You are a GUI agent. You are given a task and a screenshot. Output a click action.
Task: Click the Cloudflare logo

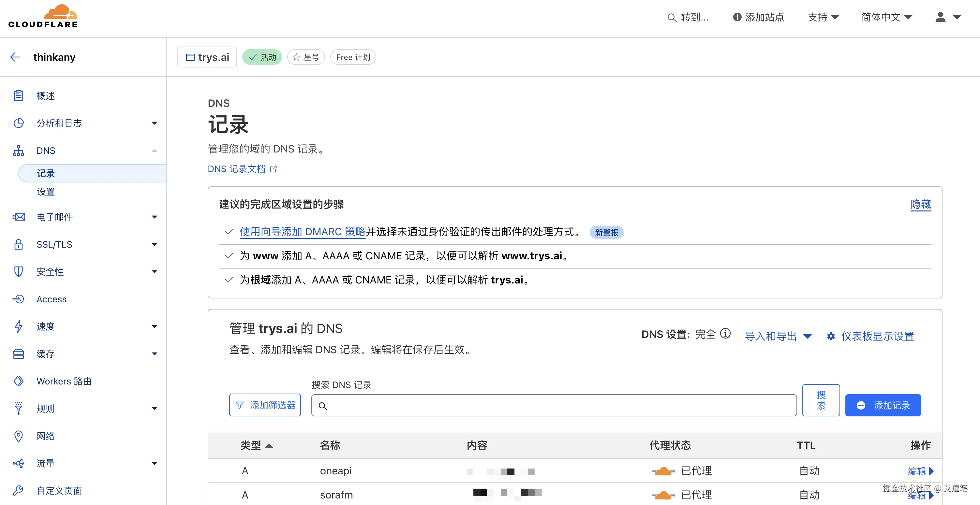[x=43, y=17]
